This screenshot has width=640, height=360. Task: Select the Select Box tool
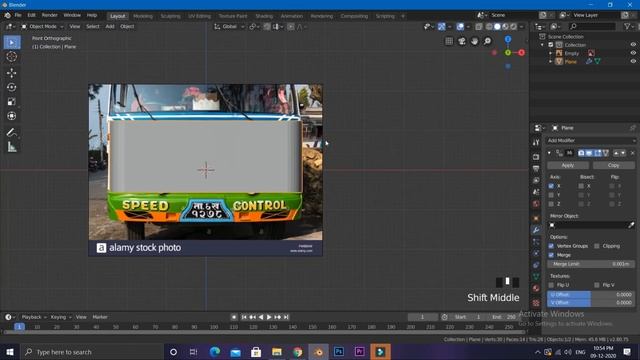pyautogui.click(x=12, y=42)
